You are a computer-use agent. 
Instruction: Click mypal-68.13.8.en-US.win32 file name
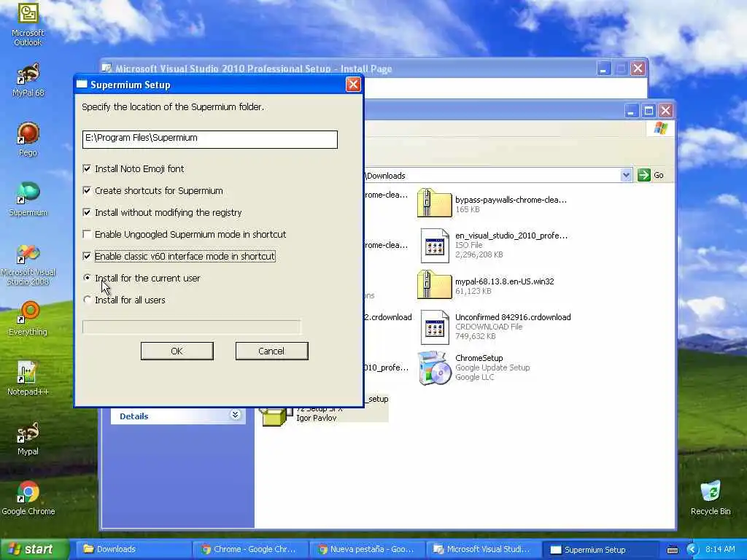(505, 281)
